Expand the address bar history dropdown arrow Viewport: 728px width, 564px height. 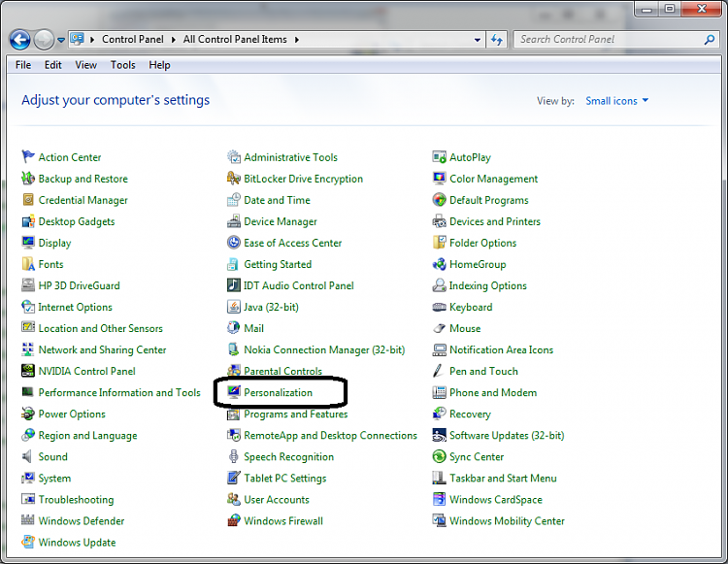click(477, 40)
